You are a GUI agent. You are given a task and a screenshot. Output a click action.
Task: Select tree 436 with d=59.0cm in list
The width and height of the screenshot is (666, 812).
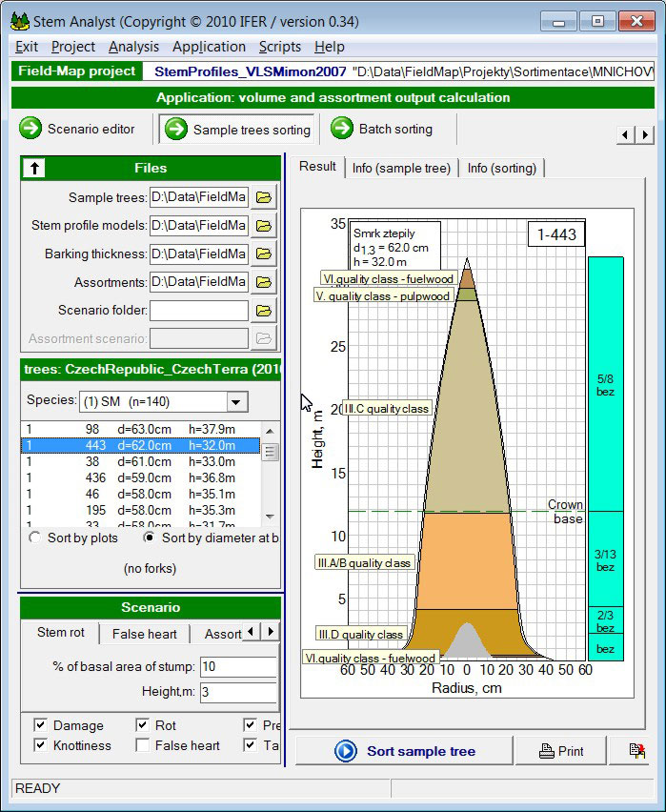(143, 477)
